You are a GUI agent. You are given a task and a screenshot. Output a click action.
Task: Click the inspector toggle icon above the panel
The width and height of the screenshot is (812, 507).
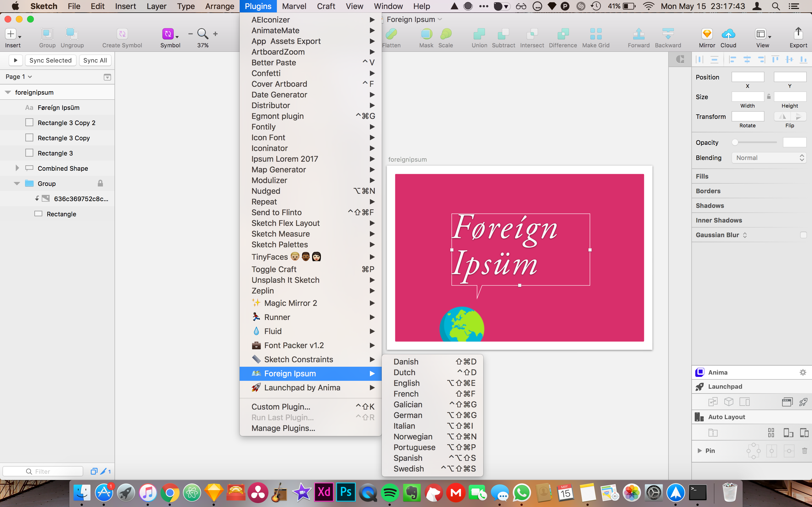coord(680,59)
